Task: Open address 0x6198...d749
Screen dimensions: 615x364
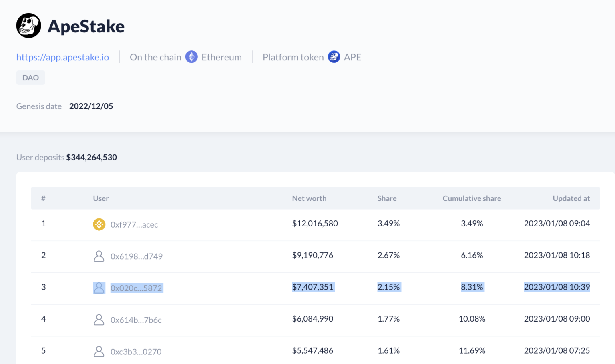Action: [136, 256]
